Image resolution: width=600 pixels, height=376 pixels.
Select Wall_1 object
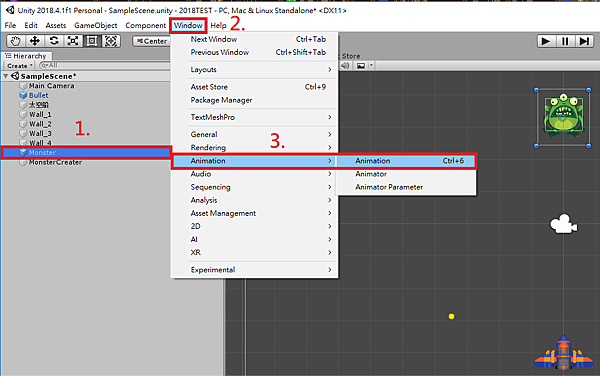pyautogui.click(x=40, y=114)
